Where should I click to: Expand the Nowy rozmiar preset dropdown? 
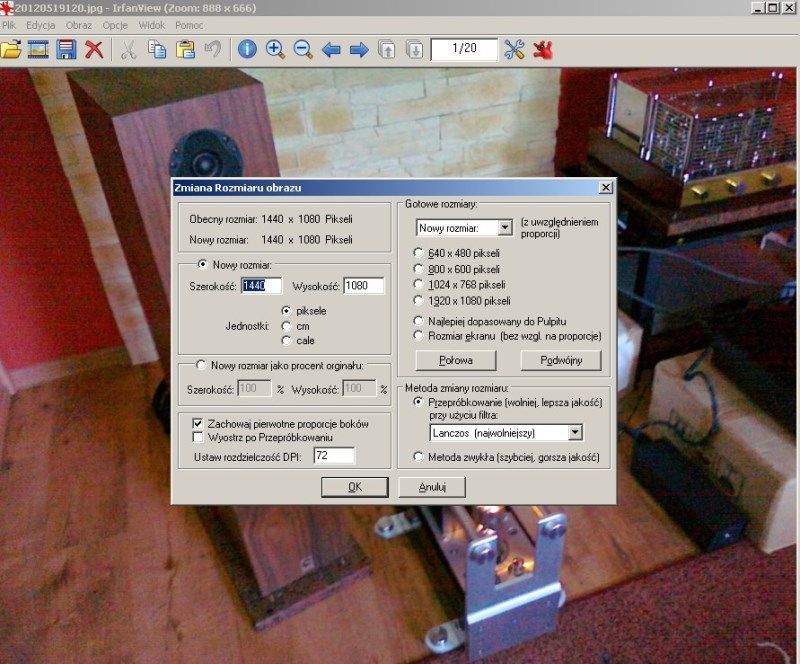tap(505, 228)
